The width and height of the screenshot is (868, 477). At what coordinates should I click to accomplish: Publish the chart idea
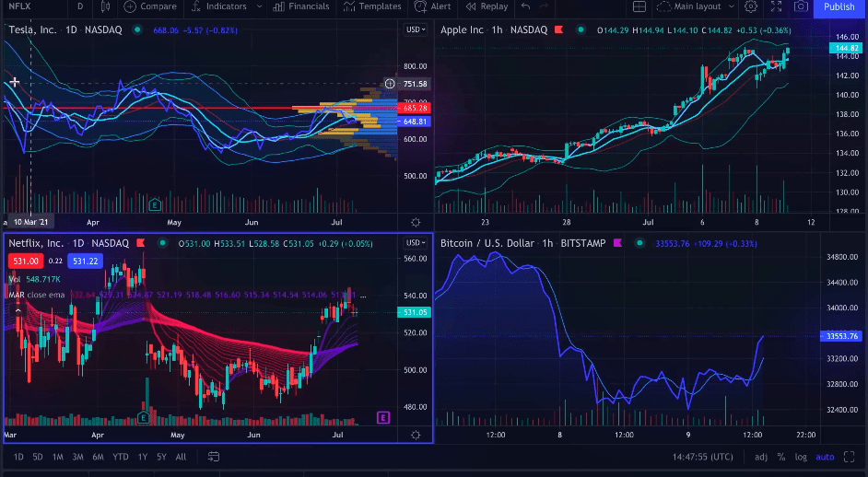pyautogui.click(x=839, y=6)
